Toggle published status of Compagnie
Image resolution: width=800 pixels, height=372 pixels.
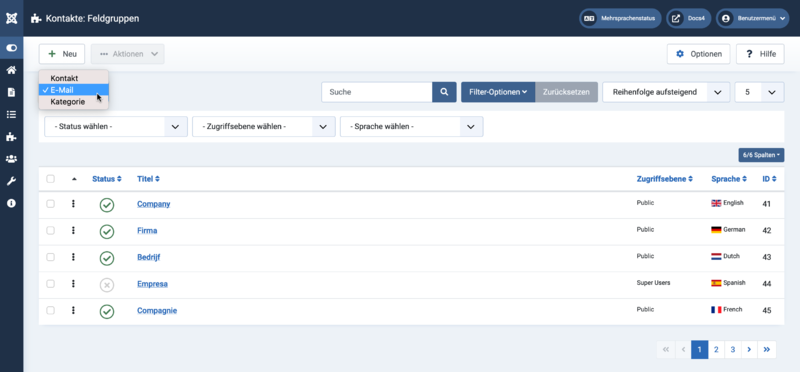pos(107,311)
